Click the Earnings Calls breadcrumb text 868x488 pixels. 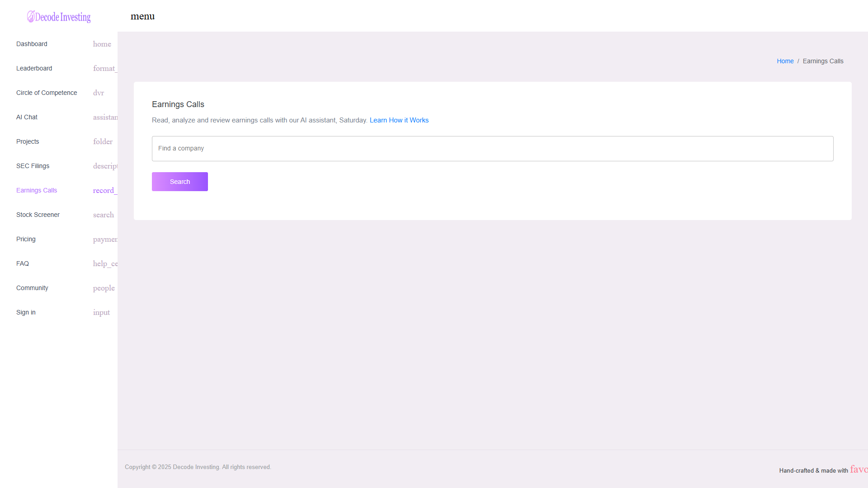pos(823,61)
